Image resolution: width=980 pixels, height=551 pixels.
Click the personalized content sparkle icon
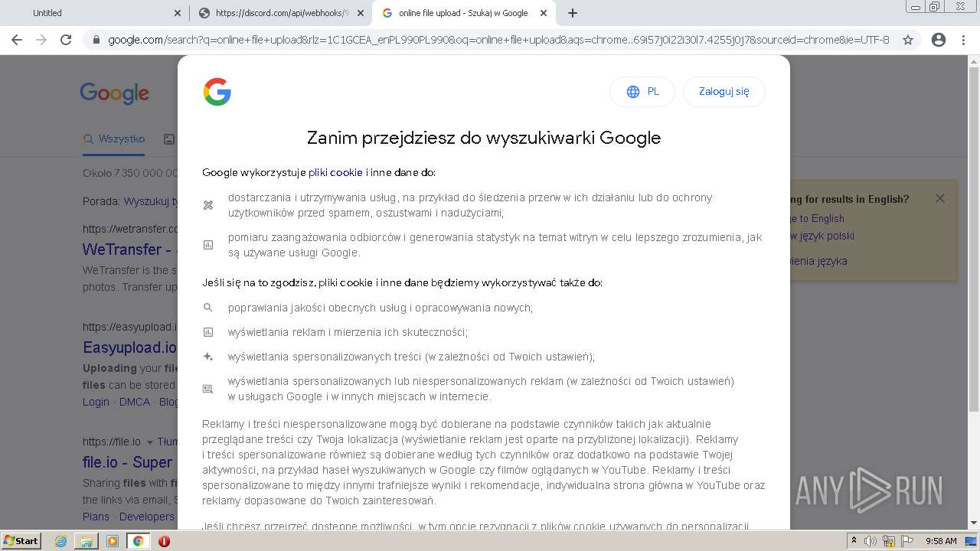(x=207, y=357)
